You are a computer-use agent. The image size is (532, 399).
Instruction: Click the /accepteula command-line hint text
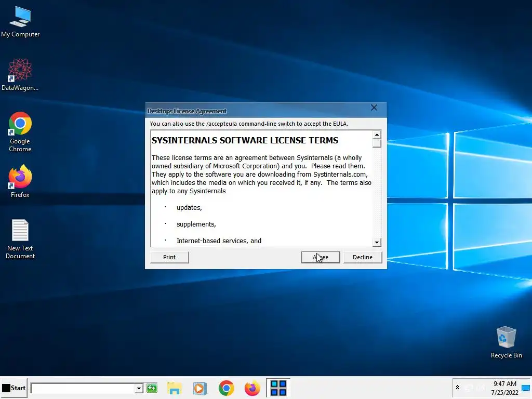(249, 124)
